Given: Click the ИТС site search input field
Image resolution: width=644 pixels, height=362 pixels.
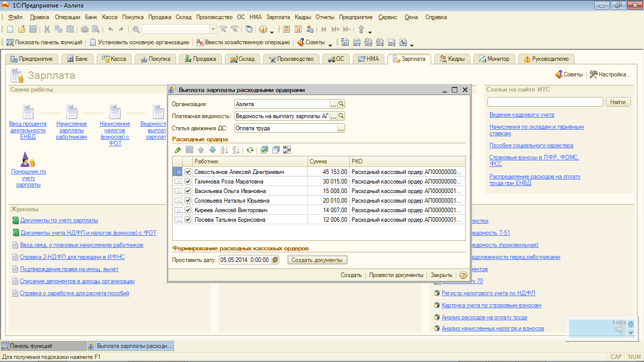Looking at the screenshot, I should pos(545,102).
